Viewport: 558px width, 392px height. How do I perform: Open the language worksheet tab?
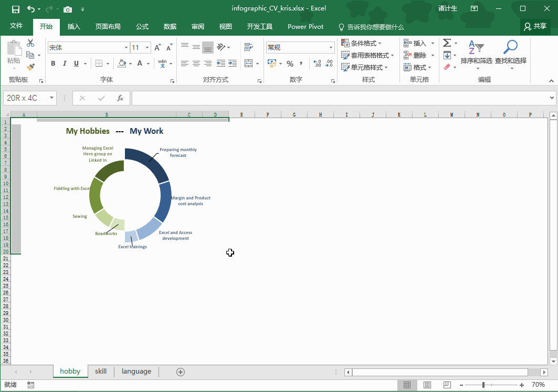coord(136,372)
